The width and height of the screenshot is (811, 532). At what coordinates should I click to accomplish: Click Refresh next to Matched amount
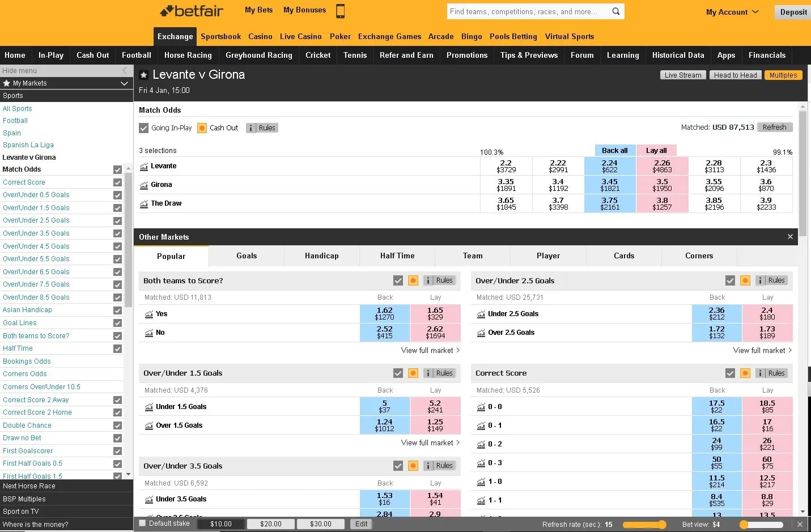pos(774,127)
